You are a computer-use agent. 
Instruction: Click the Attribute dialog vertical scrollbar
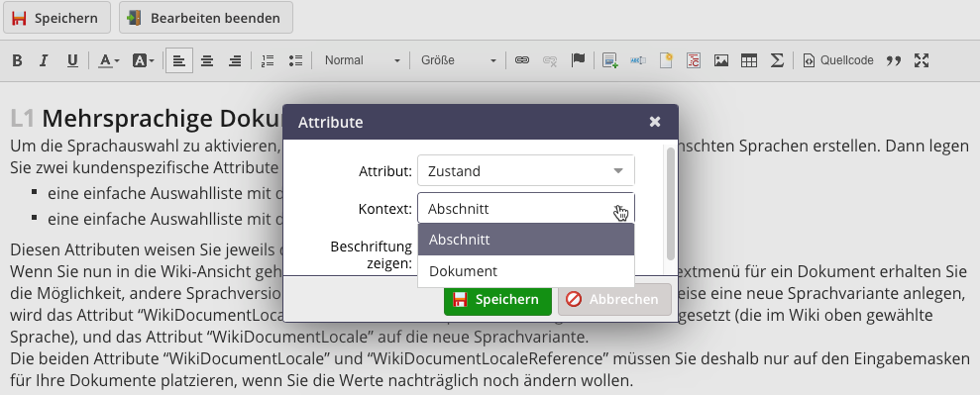[x=671, y=203]
